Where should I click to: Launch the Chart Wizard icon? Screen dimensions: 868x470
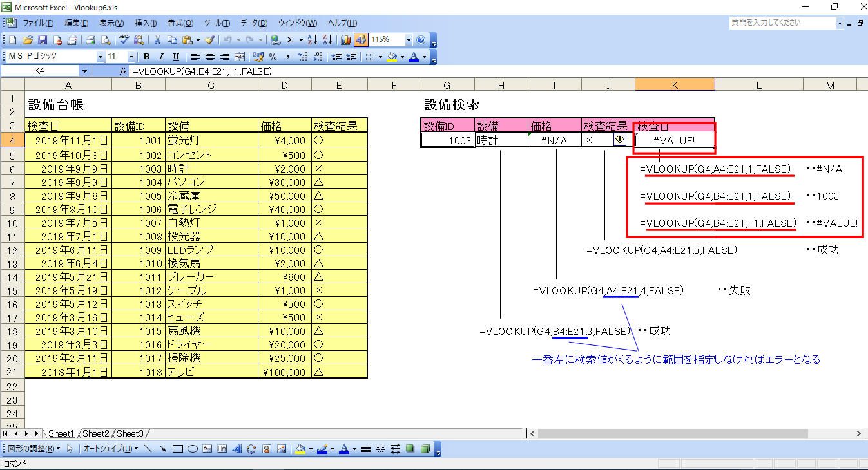pyautogui.click(x=346, y=40)
